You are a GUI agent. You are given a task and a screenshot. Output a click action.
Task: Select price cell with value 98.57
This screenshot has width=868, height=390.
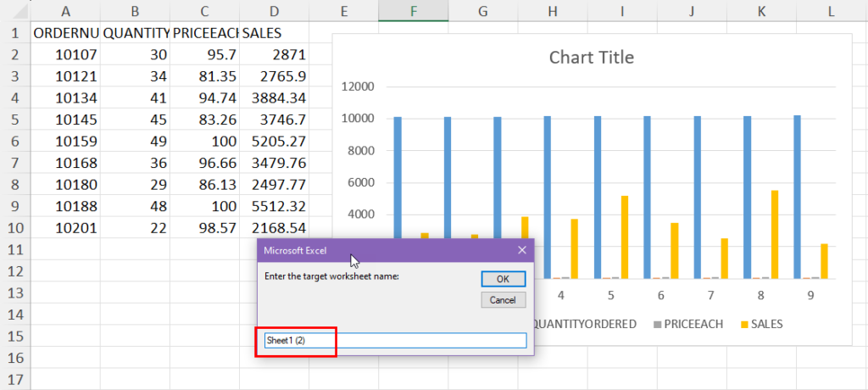[205, 228]
